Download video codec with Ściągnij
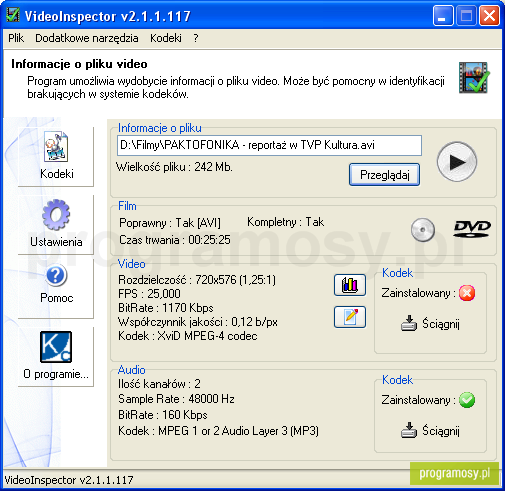 coord(430,323)
